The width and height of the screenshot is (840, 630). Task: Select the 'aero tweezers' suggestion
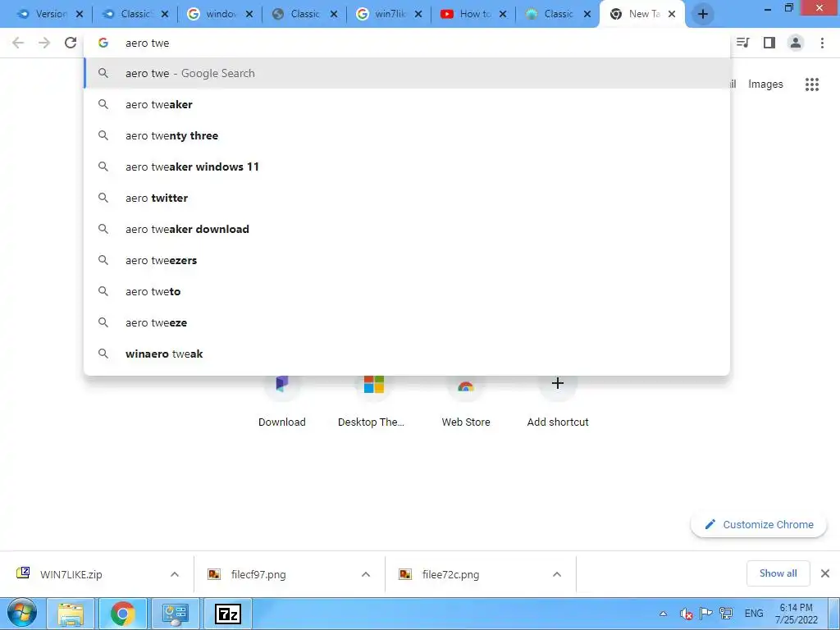pyautogui.click(x=407, y=260)
